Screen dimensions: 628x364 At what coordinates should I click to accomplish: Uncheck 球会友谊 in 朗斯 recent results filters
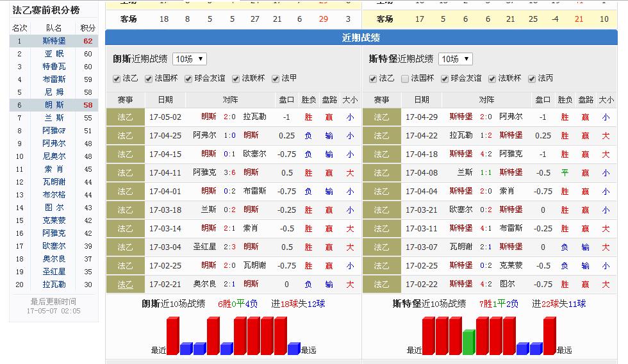[189, 78]
